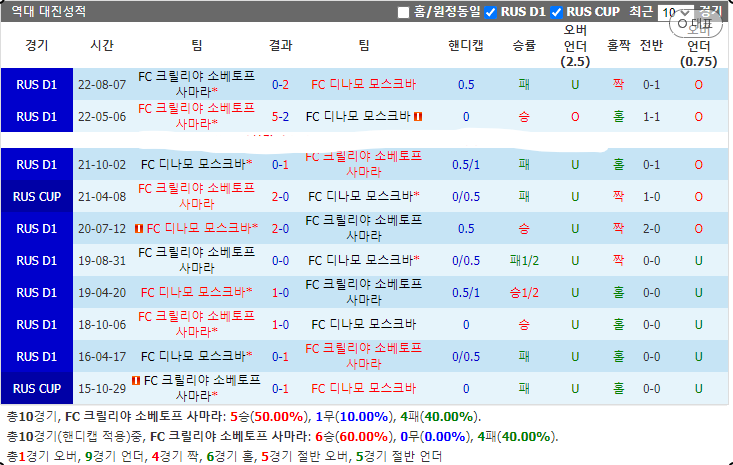Click away team FC 크릴리야 소베토프 in 19-04-20 row
The height and width of the screenshot is (465, 733).
(x=364, y=292)
